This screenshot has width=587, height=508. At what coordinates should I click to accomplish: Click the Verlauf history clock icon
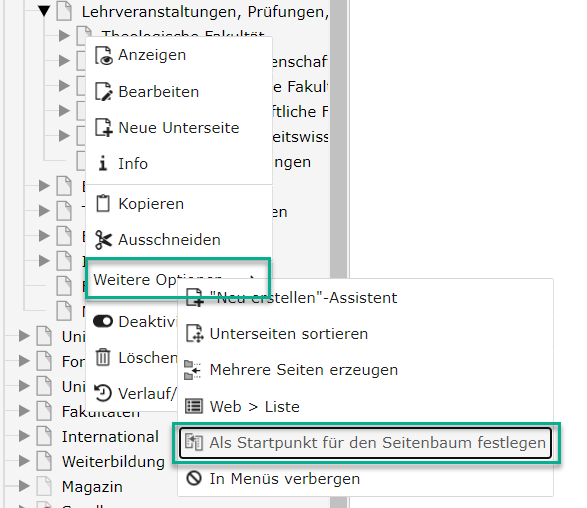click(x=103, y=393)
